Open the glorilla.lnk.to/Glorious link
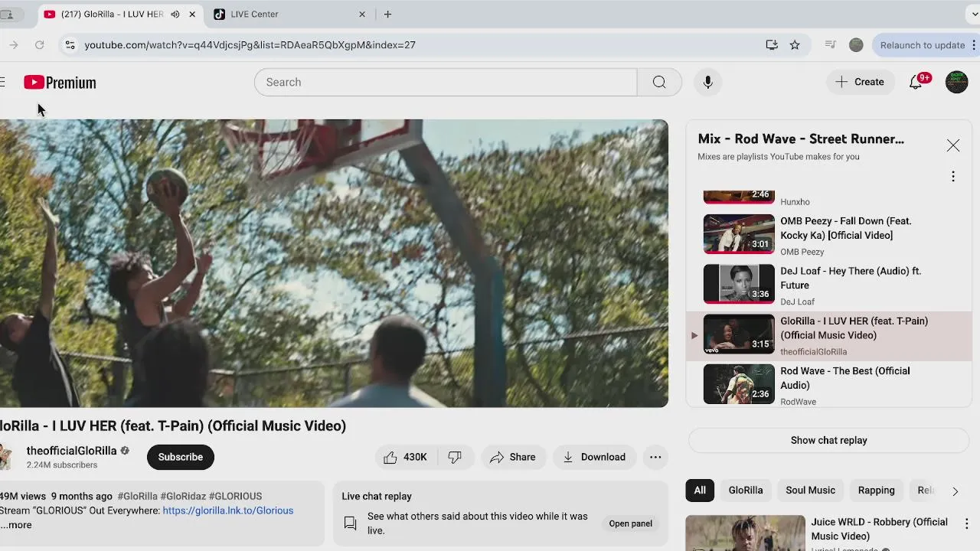980x551 pixels. click(228, 510)
